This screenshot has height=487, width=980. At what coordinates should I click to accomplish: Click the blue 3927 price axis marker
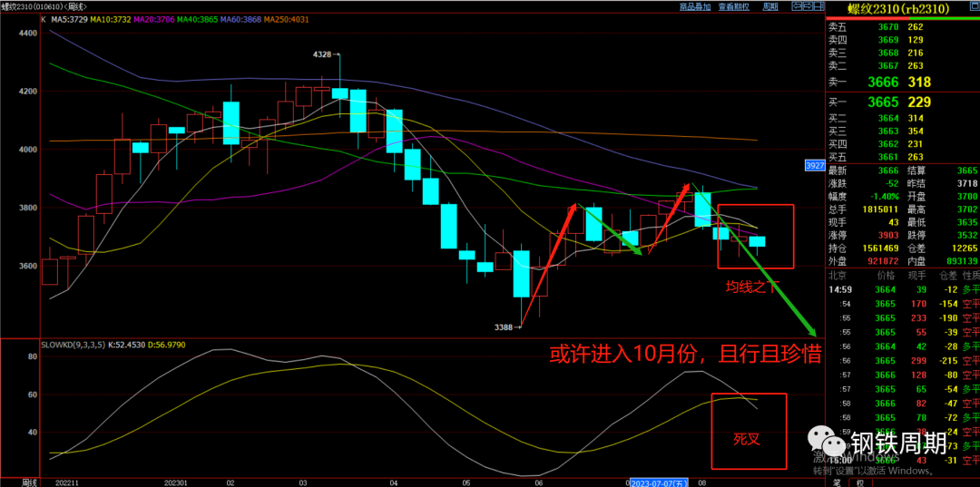click(814, 166)
